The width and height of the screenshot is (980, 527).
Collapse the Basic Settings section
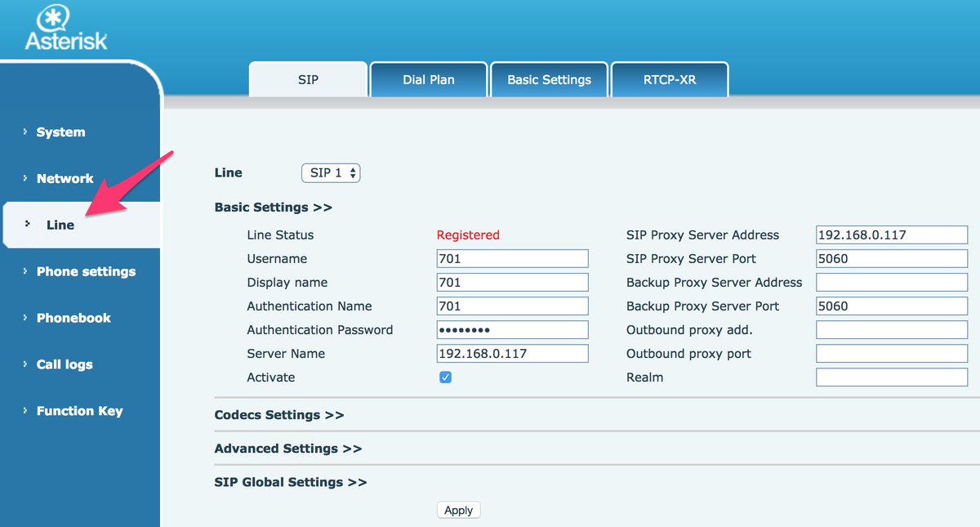[273, 208]
